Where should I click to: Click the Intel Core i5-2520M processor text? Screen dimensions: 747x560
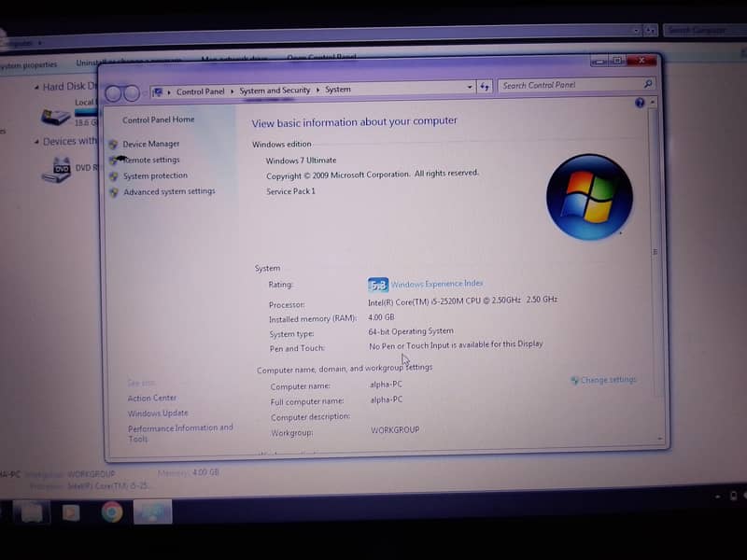[x=462, y=301]
